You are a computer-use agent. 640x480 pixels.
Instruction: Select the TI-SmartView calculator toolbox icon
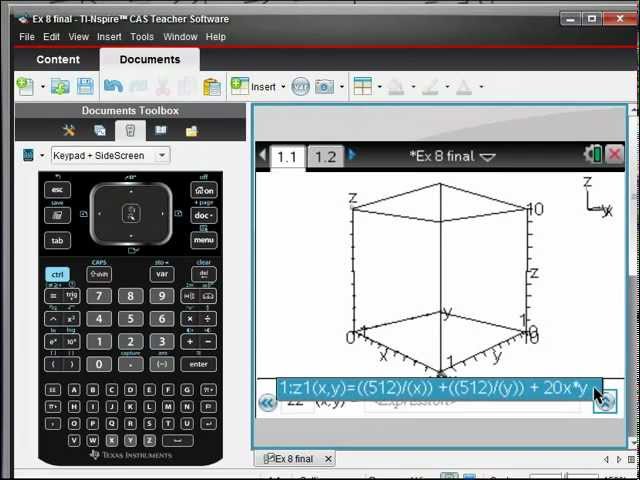130,131
